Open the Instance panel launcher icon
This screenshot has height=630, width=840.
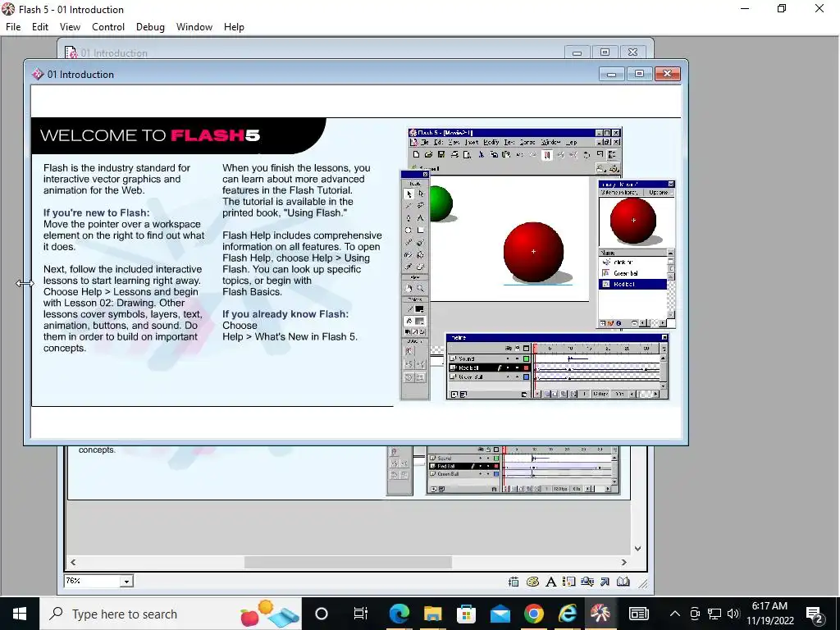569,582
